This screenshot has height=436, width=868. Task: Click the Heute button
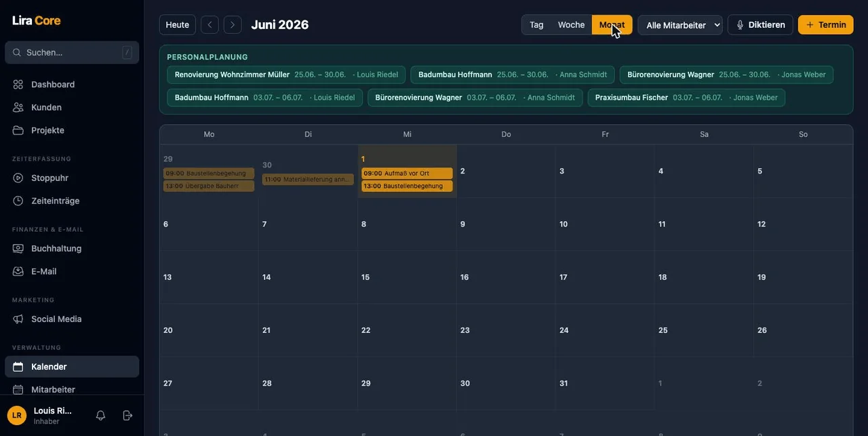178,25
